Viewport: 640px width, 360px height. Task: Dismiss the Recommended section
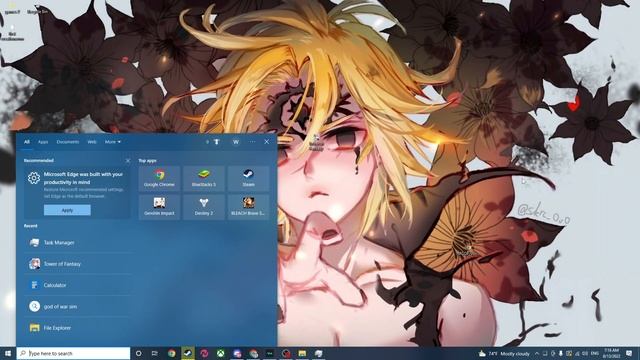click(128, 161)
